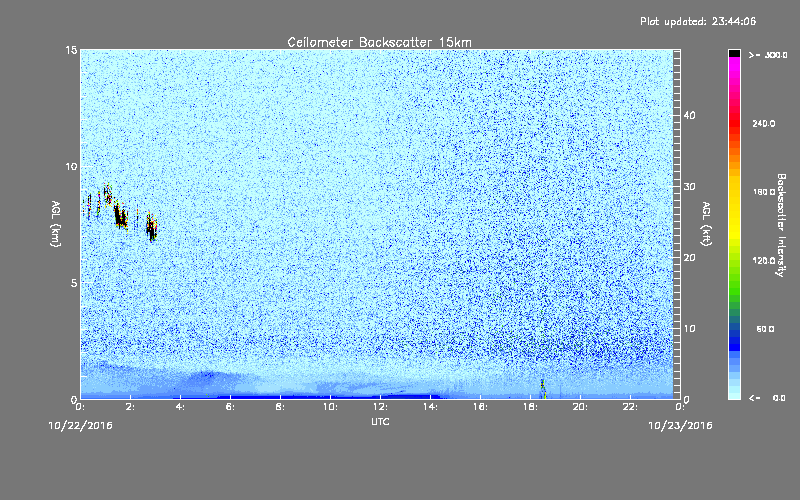Click the low-level backscatter spike near 18:30 UTC
800x500 pixels.
(x=543, y=389)
